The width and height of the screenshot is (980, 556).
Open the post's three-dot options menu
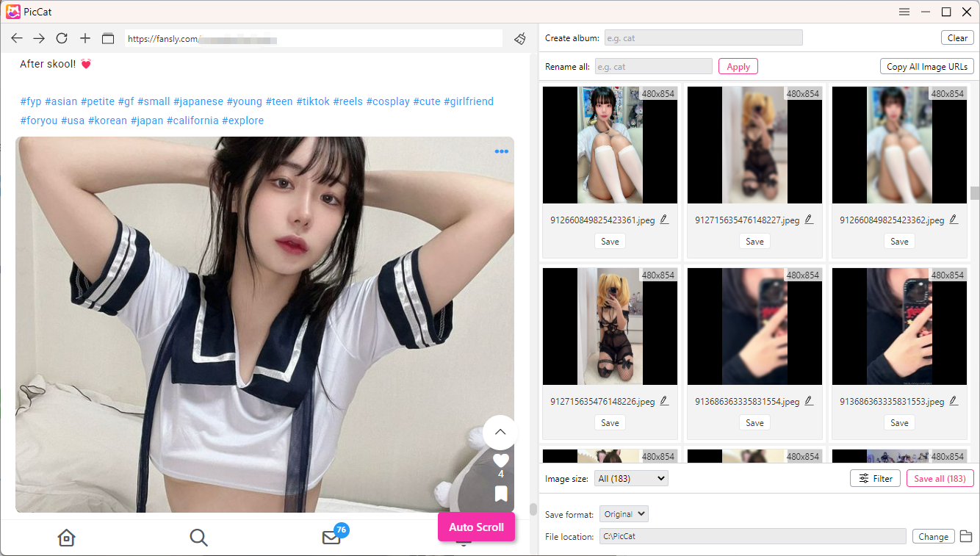[502, 152]
